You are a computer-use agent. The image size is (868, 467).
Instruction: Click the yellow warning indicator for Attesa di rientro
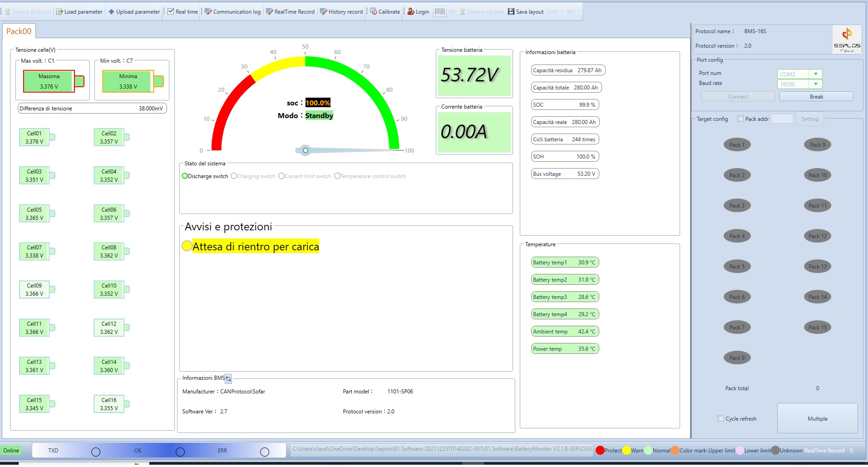click(x=187, y=246)
